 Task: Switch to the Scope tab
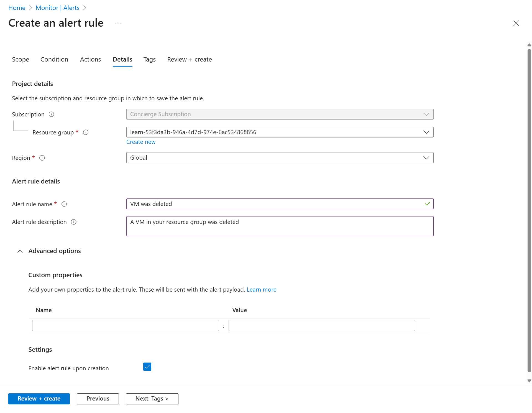(21, 59)
